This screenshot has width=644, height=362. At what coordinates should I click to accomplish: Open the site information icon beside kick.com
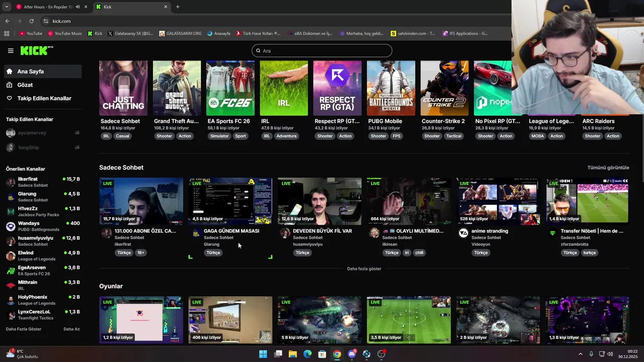46,21
